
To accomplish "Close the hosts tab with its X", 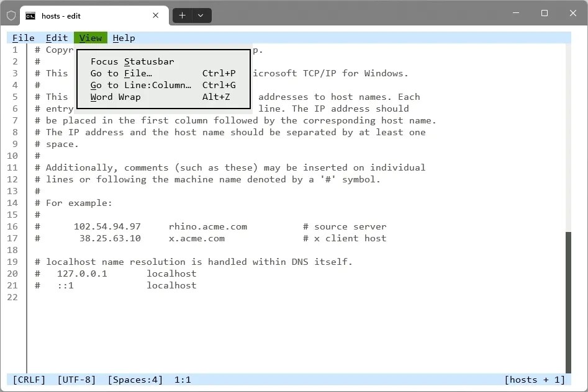I will pyautogui.click(x=156, y=16).
